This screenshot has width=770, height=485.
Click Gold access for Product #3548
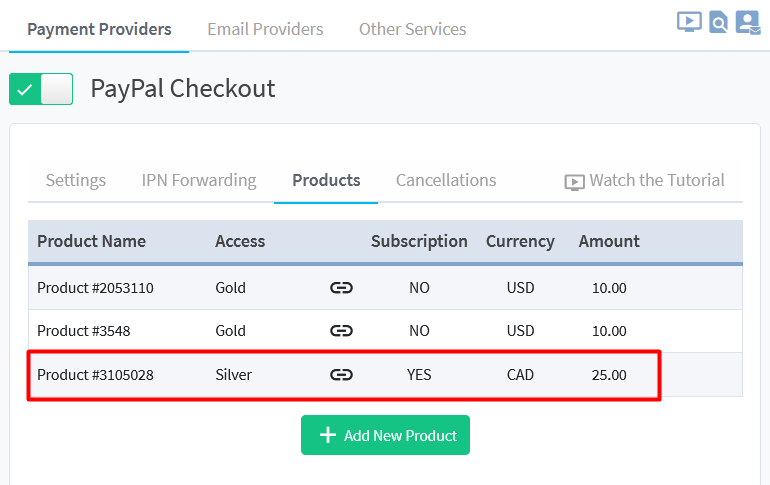(x=230, y=331)
